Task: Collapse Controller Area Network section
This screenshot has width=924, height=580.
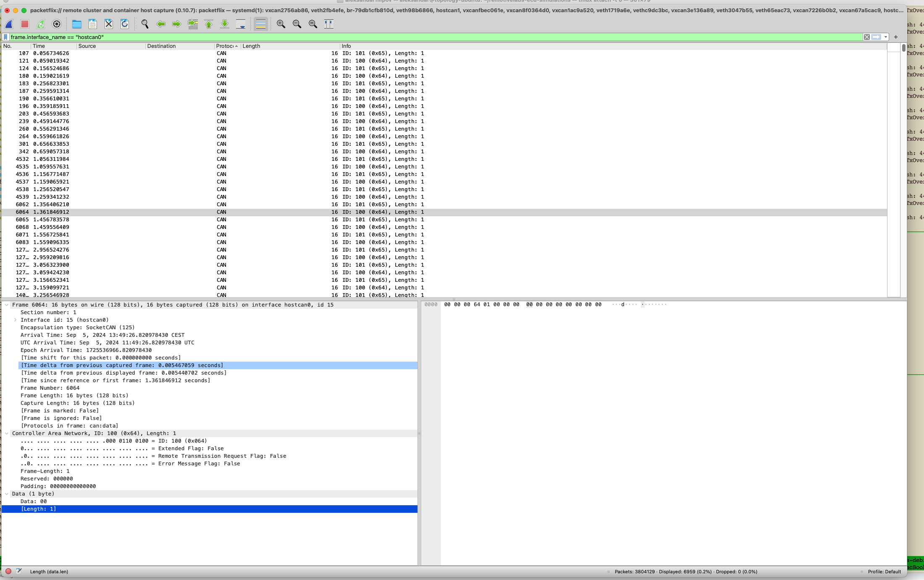Action: pyautogui.click(x=7, y=433)
